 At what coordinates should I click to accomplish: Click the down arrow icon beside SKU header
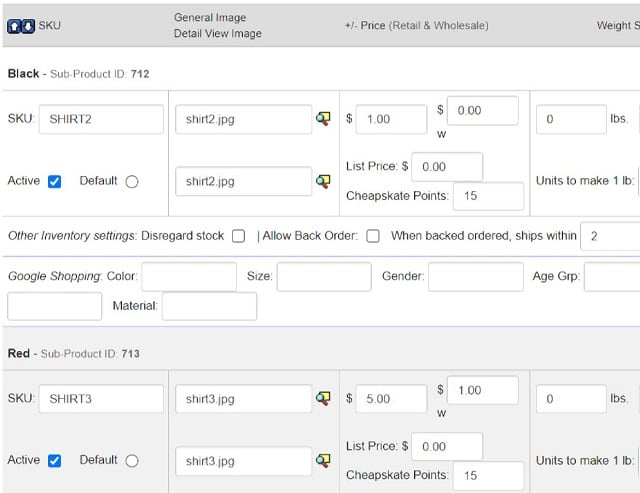pos(28,26)
